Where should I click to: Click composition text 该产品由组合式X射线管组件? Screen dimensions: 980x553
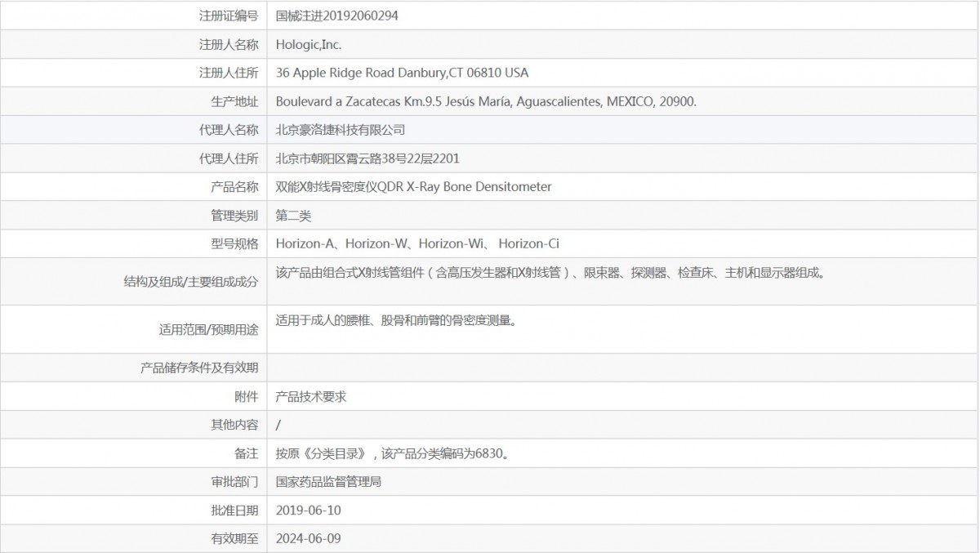552,273
